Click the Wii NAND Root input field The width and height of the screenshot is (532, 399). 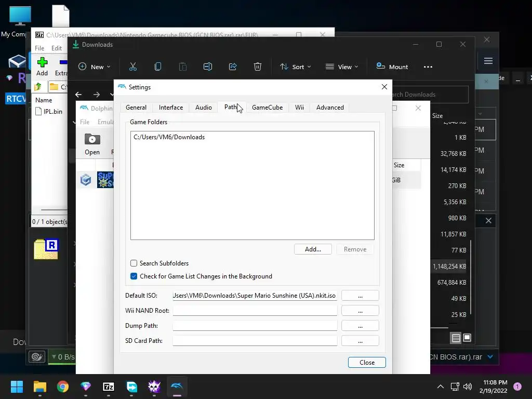point(255,311)
